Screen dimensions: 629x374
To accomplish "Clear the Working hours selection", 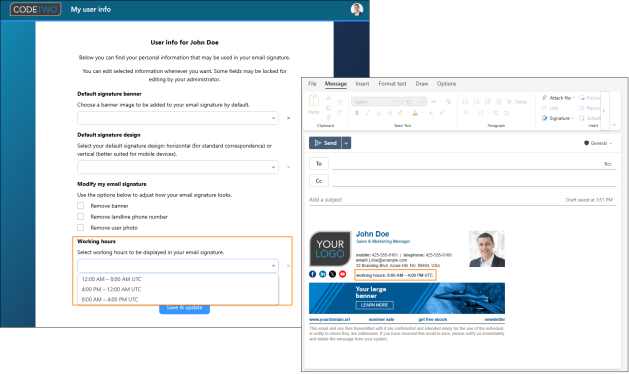I will [x=288, y=266].
